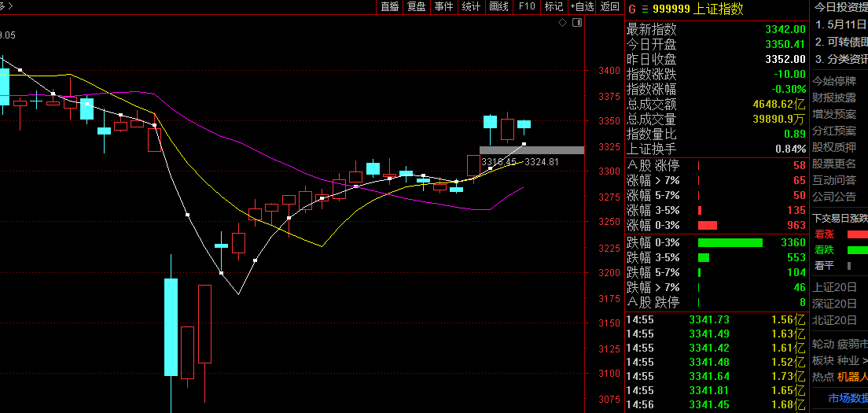Screen dimensions: 868x413
Task: Click the 标记 mark button
Action: pyautogui.click(x=554, y=6)
